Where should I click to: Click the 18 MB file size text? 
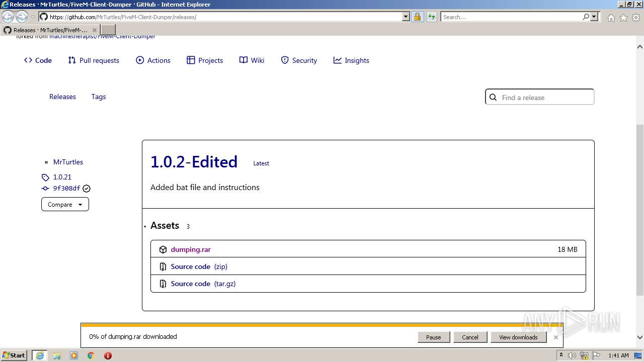[567, 249]
